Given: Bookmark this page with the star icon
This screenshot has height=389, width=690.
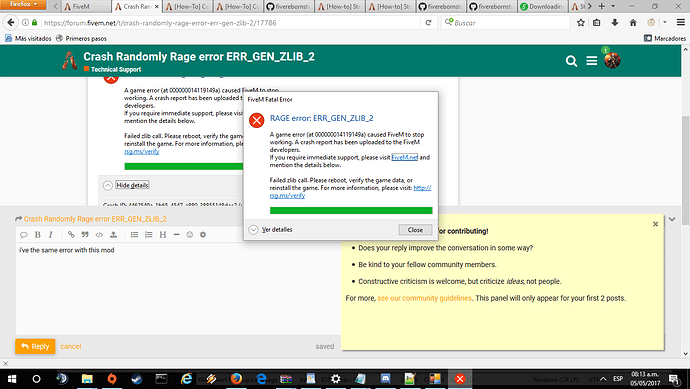Looking at the screenshot, I should point(581,22).
